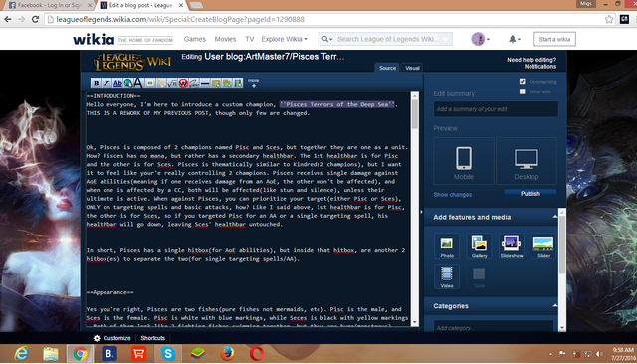
Task: Apply italic formatting in editor toolbar
Action: (106, 83)
